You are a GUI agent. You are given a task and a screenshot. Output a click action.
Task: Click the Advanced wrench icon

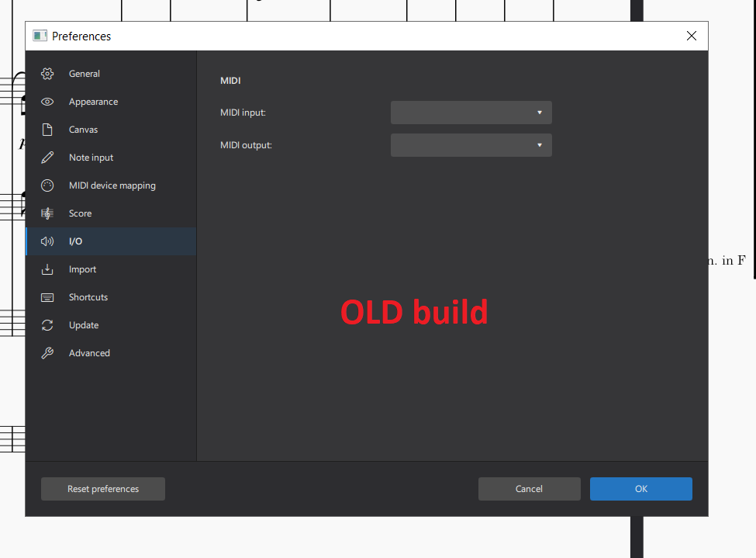[47, 353]
